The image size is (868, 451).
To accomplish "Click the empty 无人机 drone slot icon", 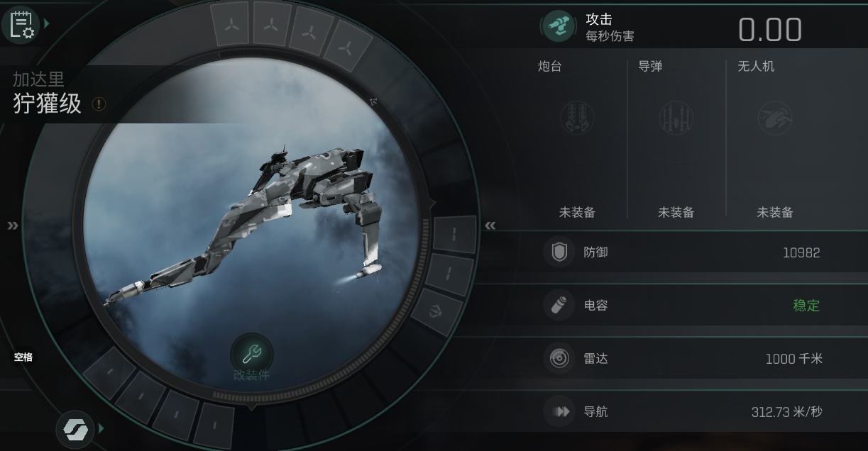I will click(x=774, y=117).
